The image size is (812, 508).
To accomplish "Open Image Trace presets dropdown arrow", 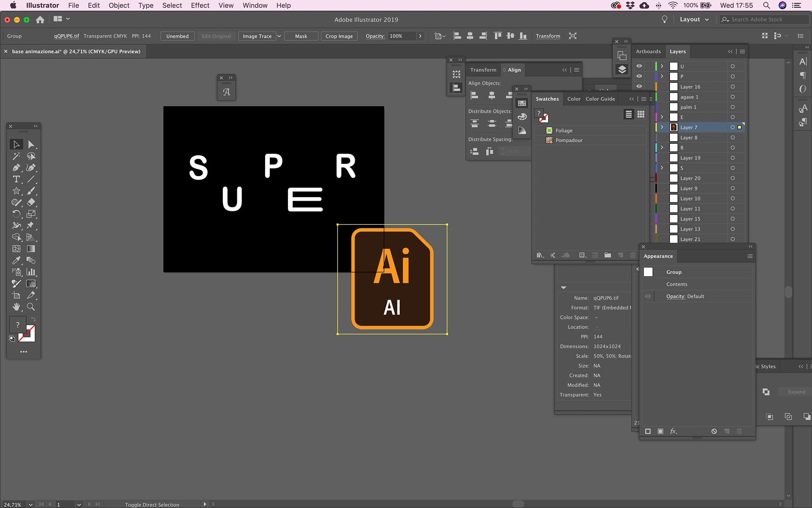I will pyautogui.click(x=279, y=36).
